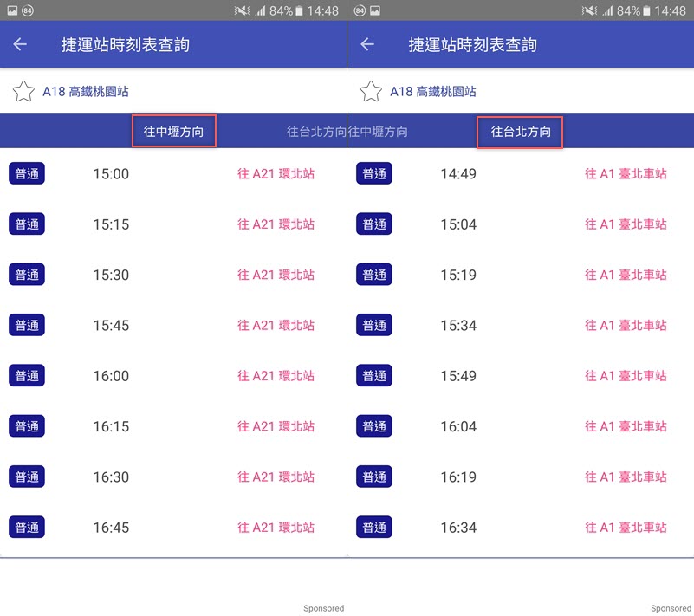Image resolution: width=694 pixels, height=616 pixels.
Task: Favorite A18 station with the left screen star
Action: (x=23, y=91)
